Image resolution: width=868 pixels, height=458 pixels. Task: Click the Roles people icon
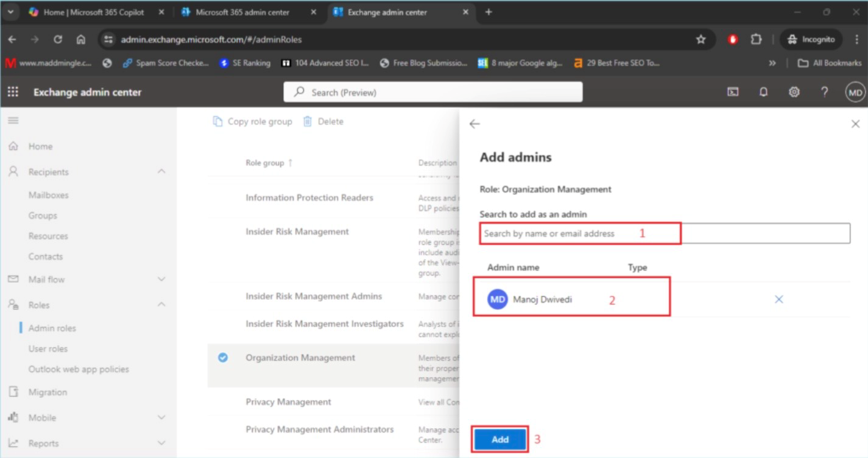(13, 305)
